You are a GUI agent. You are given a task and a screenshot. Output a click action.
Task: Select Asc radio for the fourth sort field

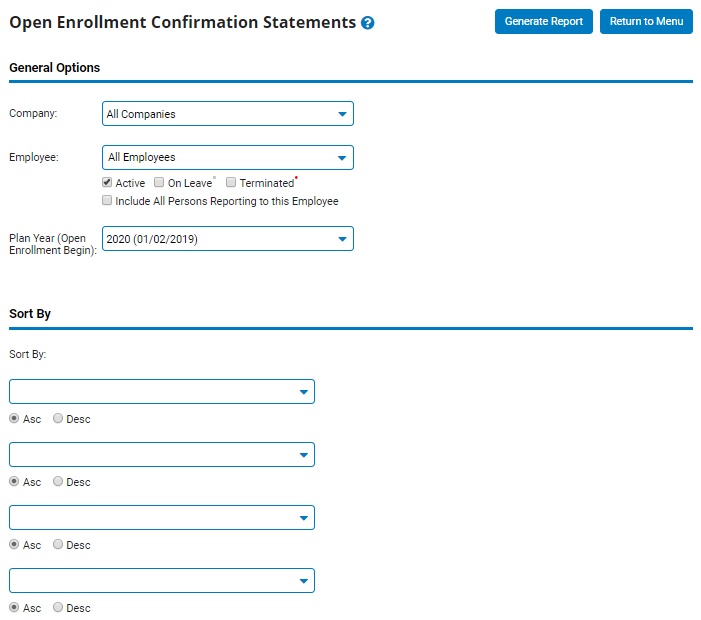(x=14, y=607)
